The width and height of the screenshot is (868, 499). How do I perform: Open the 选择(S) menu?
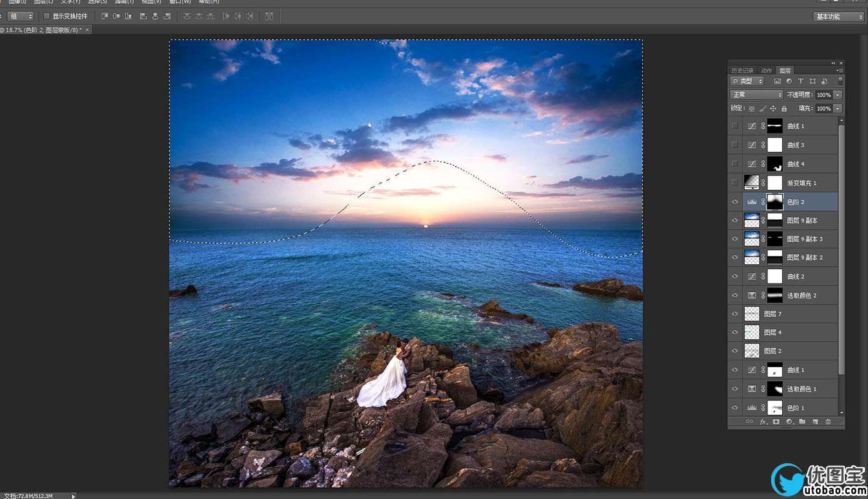click(x=97, y=2)
